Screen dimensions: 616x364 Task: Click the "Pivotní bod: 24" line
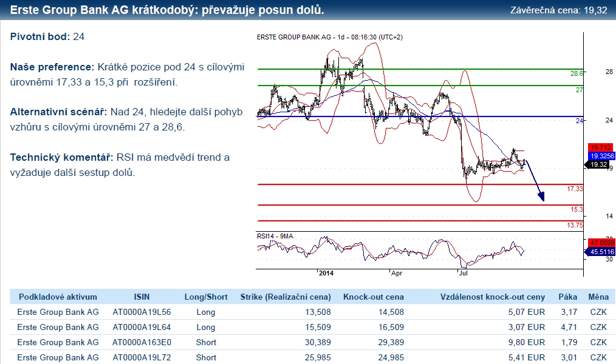click(47, 37)
